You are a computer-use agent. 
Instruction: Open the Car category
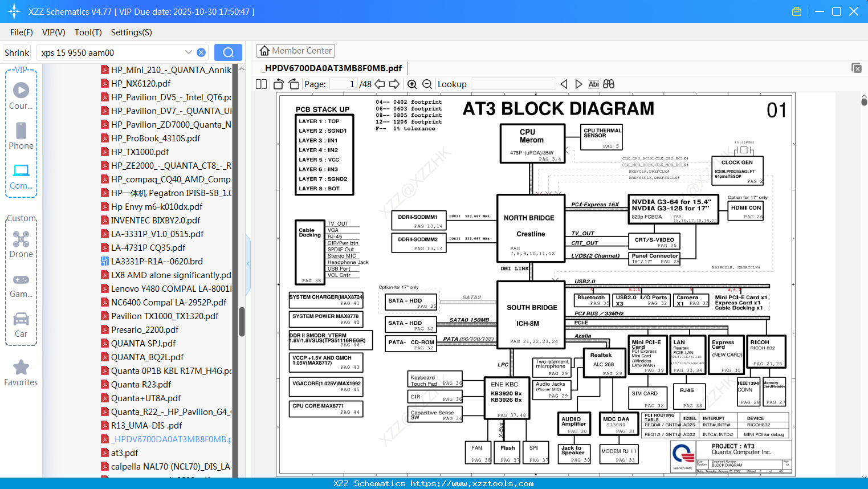point(21,325)
